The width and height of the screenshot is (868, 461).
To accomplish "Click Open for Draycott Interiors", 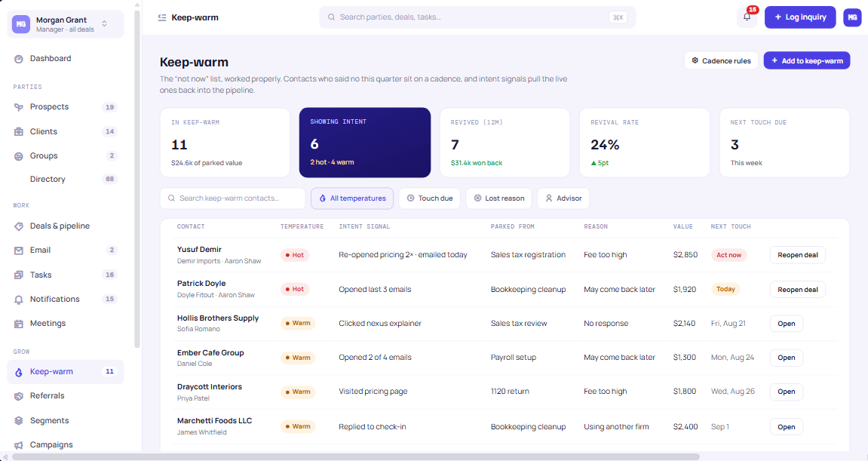I will click(786, 392).
